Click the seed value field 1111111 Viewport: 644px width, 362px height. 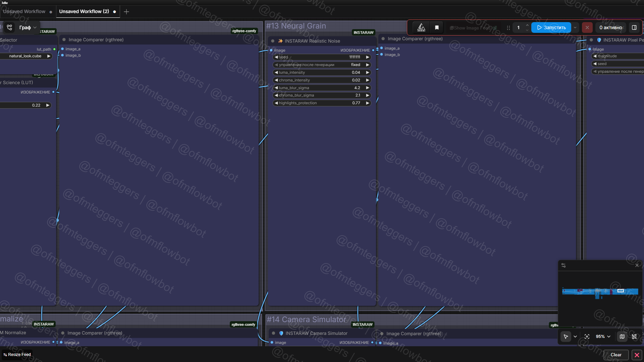[354, 57]
